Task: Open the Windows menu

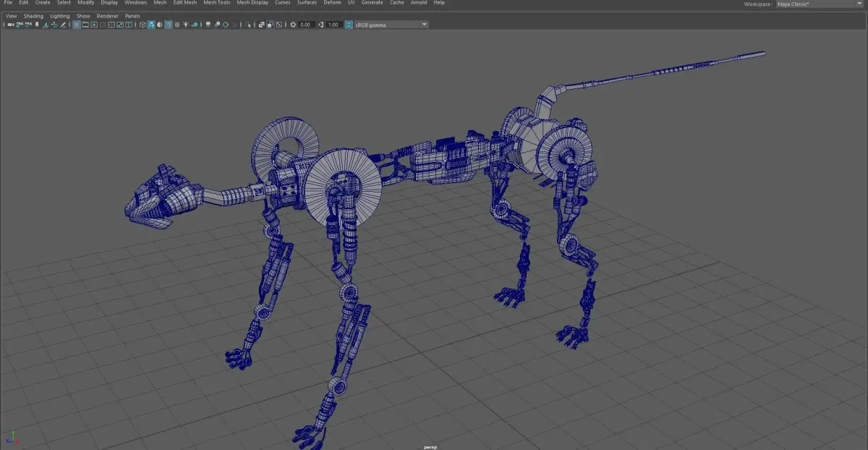Action: pyautogui.click(x=135, y=3)
